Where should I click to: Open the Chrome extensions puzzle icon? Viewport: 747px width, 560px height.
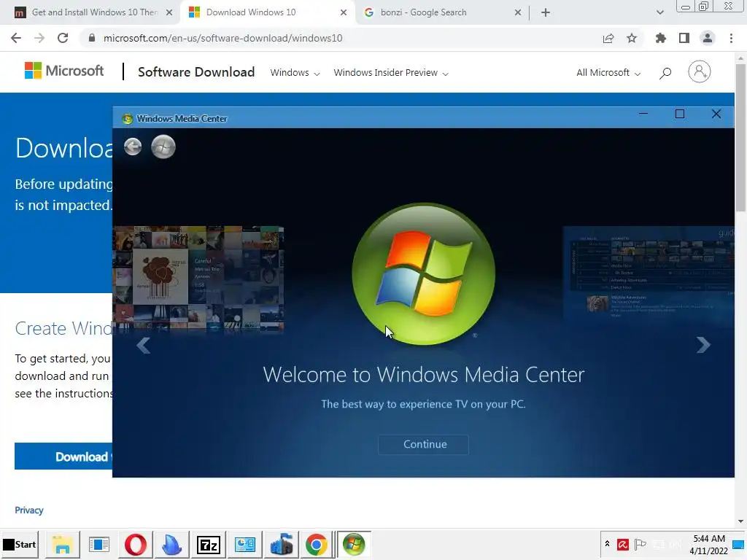[660, 38]
